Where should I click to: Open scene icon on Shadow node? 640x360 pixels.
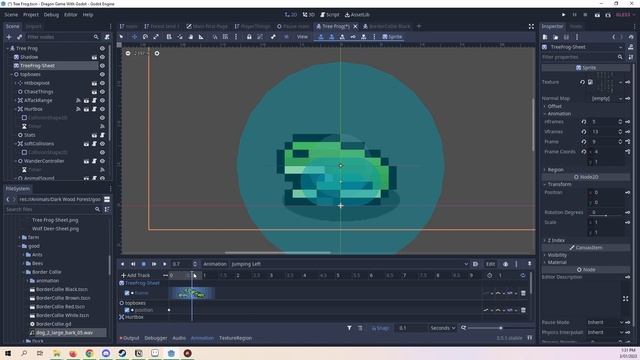point(94,58)
